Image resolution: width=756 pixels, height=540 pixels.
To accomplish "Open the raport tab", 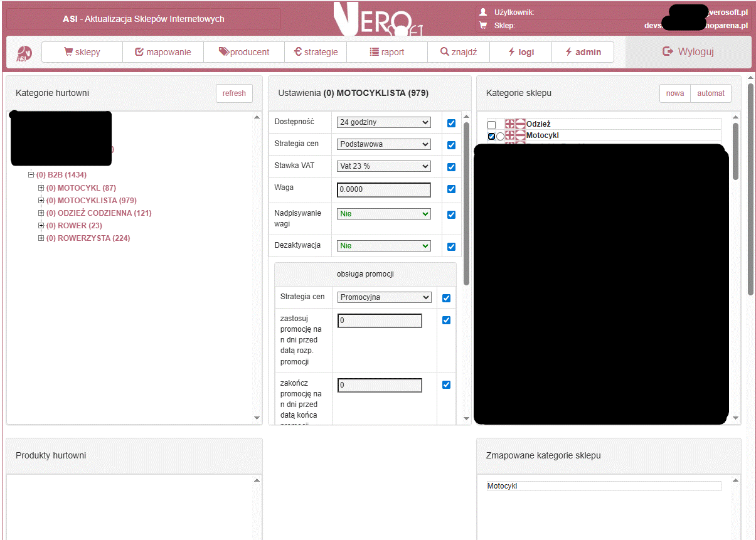I will 387,51.
